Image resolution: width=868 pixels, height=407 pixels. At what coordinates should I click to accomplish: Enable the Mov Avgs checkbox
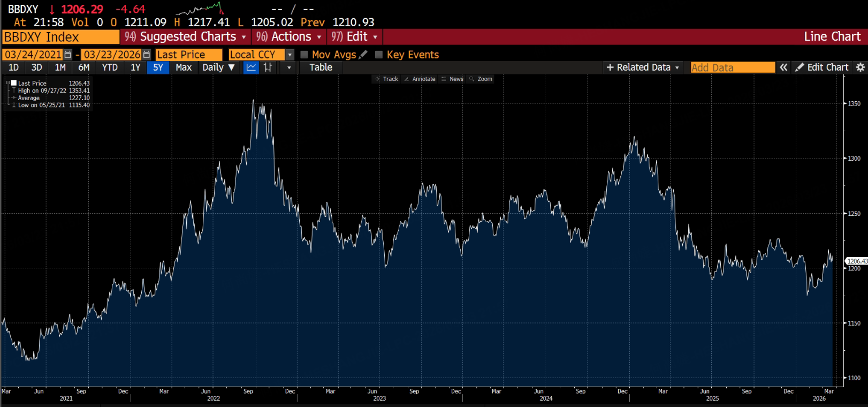[x=304, y=55]
